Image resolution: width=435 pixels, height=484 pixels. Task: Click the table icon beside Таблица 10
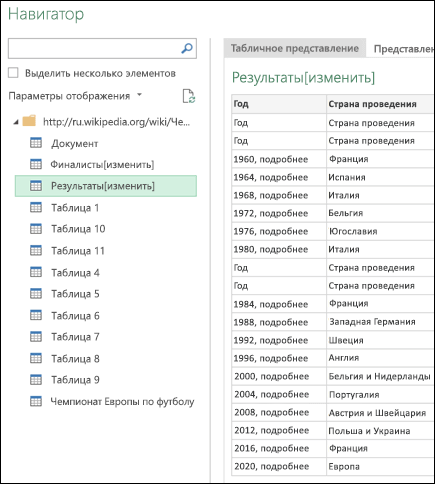36,229
